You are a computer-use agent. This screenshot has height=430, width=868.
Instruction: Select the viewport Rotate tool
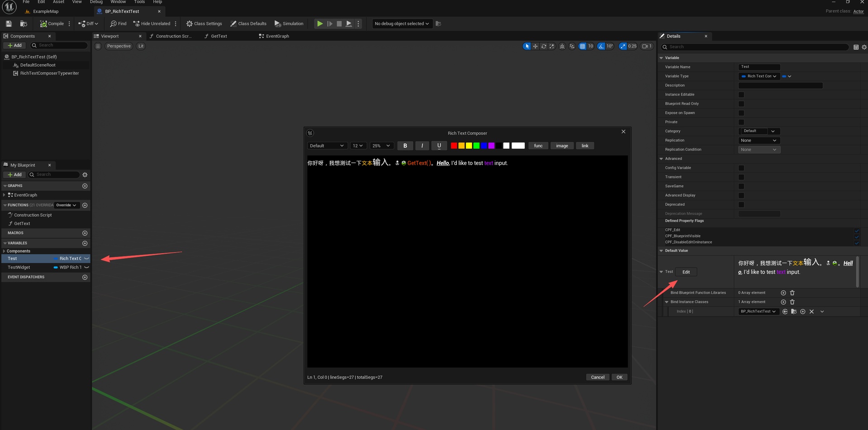[x=544, y=46]
